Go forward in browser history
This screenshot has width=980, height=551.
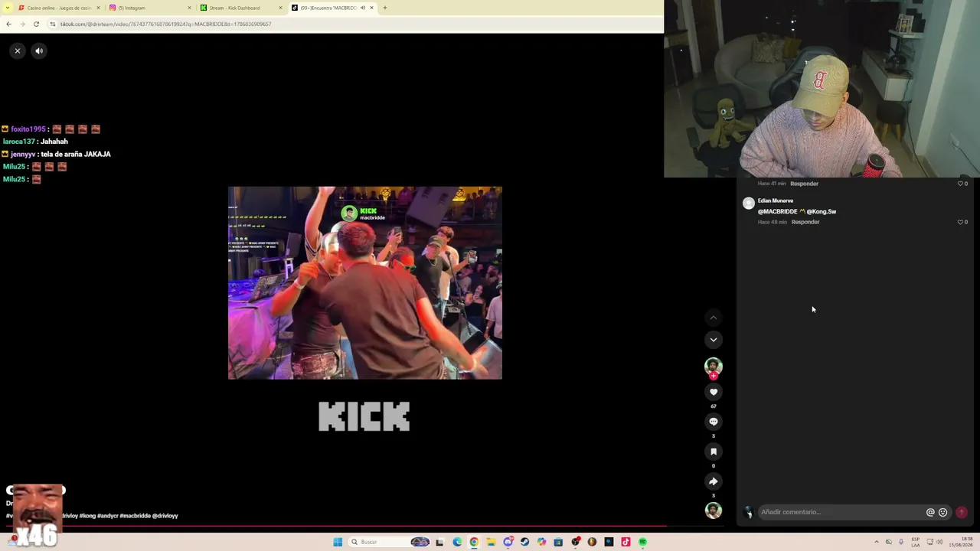(22, 24)
